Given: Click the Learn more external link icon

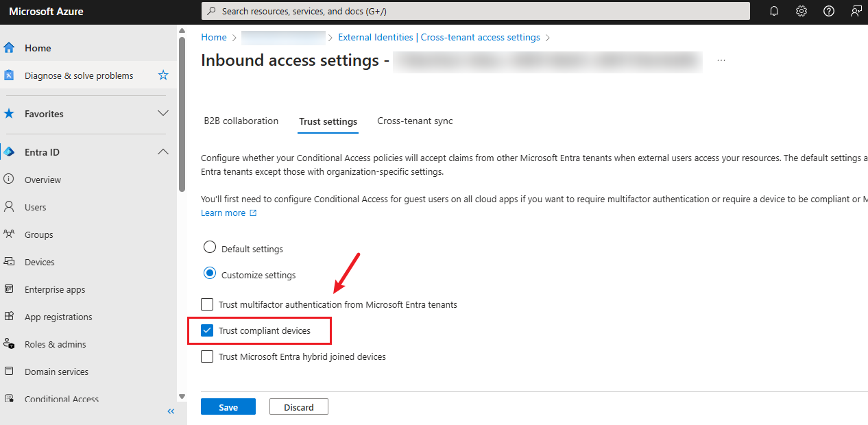Looking at the screenshot, I should [x=253, y=213].
